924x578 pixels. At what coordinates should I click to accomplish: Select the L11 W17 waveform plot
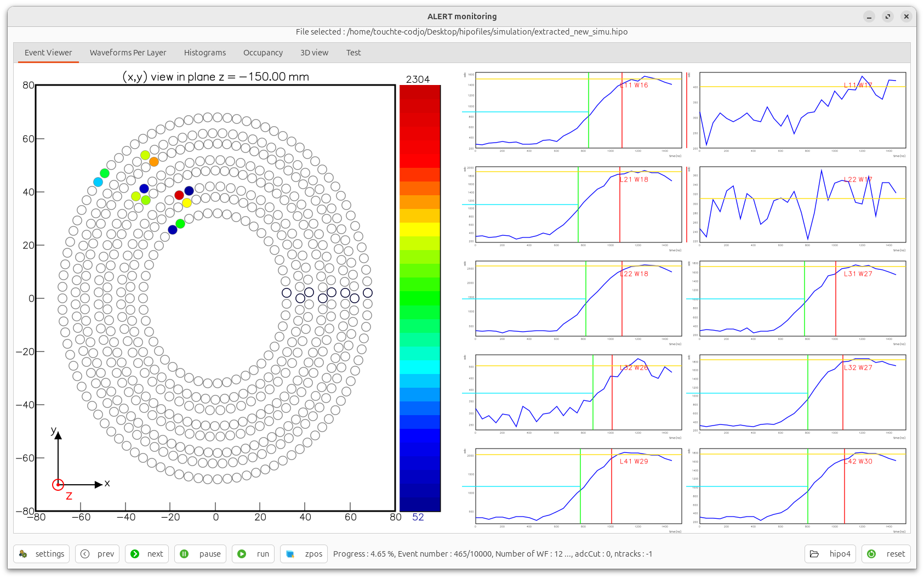pyautogui.click(x=803, y=110)
